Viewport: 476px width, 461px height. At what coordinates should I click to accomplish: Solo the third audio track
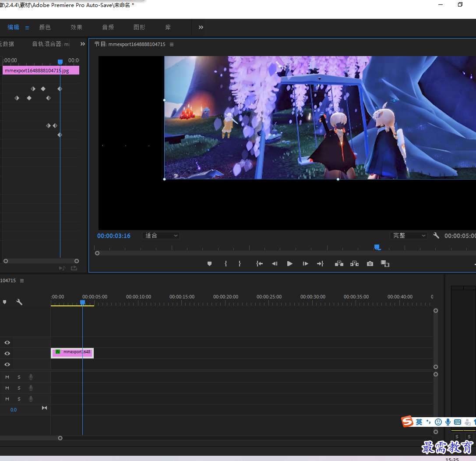(19, 399)
